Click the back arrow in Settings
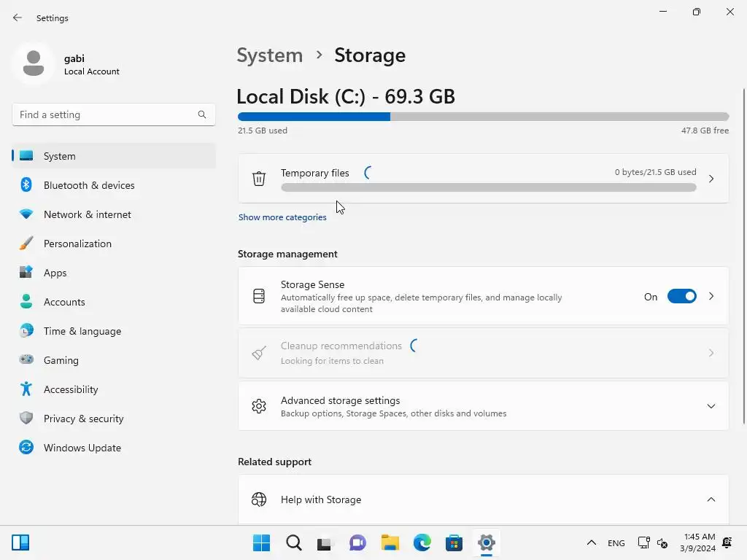 tap(18, 17)
